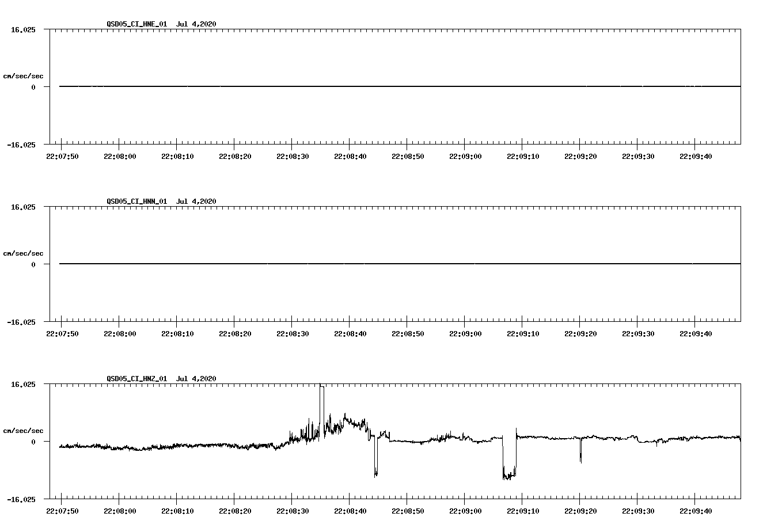Pick 22:09:40 time label under HNZ plot
The height and width of the screenshot is (532, 782).
[696, 511]
